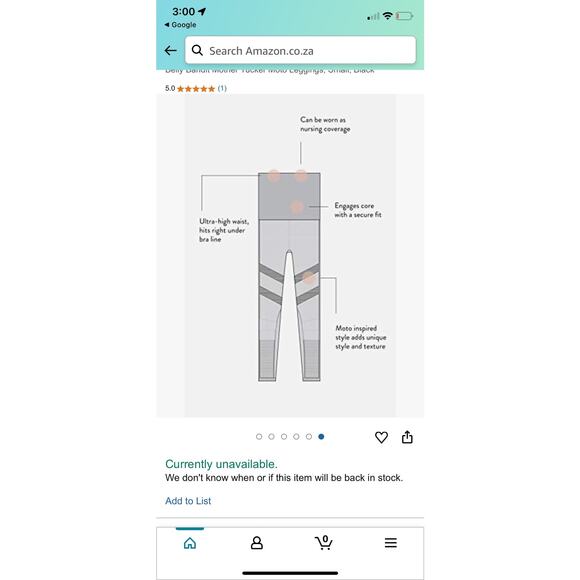Viewport: 580px width, 580px height.
Task: Focus the Search Amazon.co.za field
Action: coord(300,50)
